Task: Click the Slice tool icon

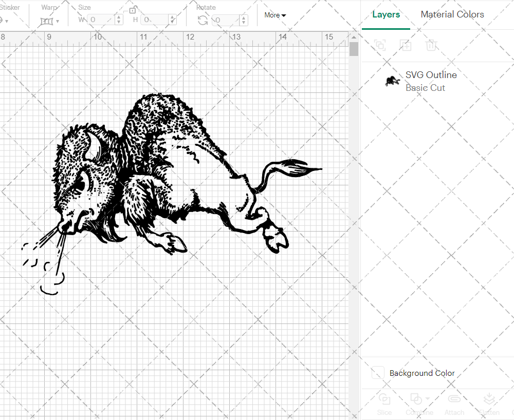Action: point(384,399)
